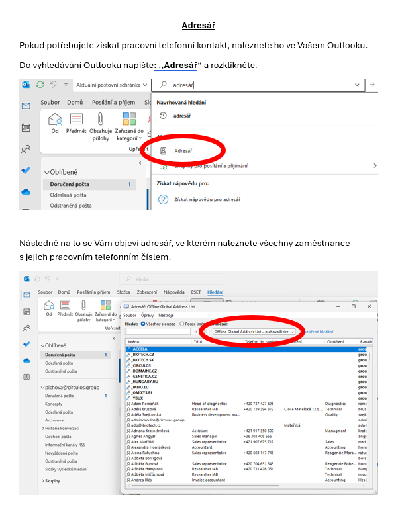
Task: Open 'Úpravy' menu in Adresář window
Action: coord(148,316)
